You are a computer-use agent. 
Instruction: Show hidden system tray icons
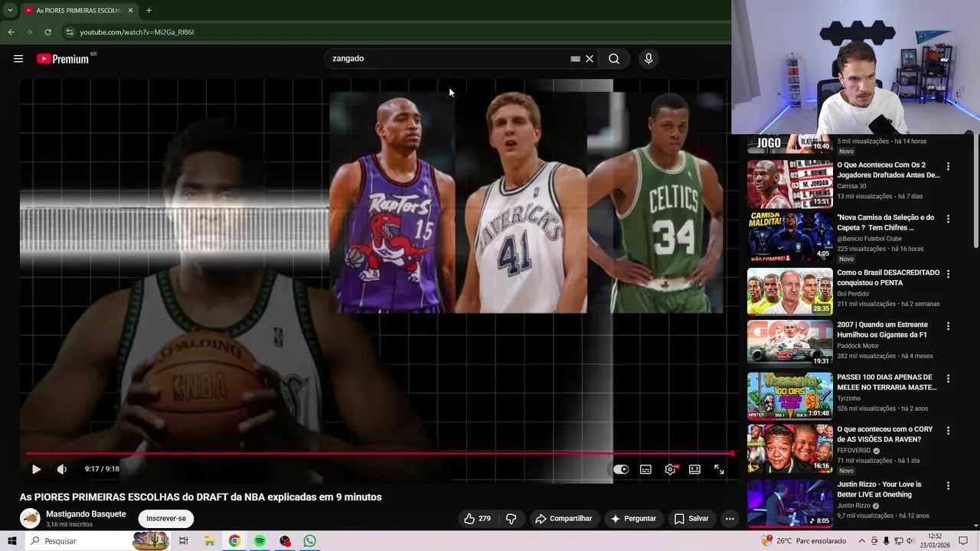(x=861, y=541)
